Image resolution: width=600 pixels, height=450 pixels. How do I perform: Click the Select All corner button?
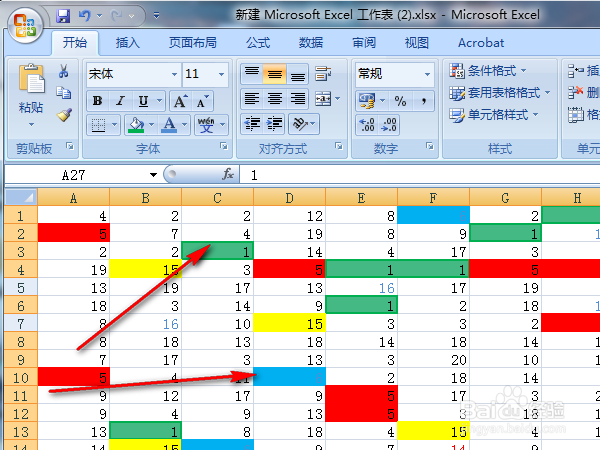[21, 197]
